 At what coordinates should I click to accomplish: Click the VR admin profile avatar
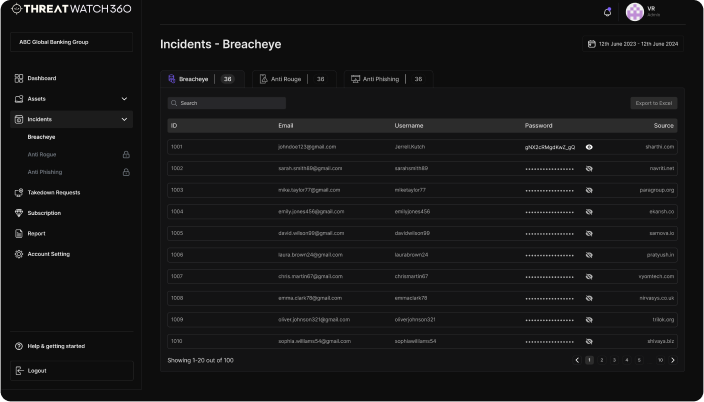coord(635,12)
